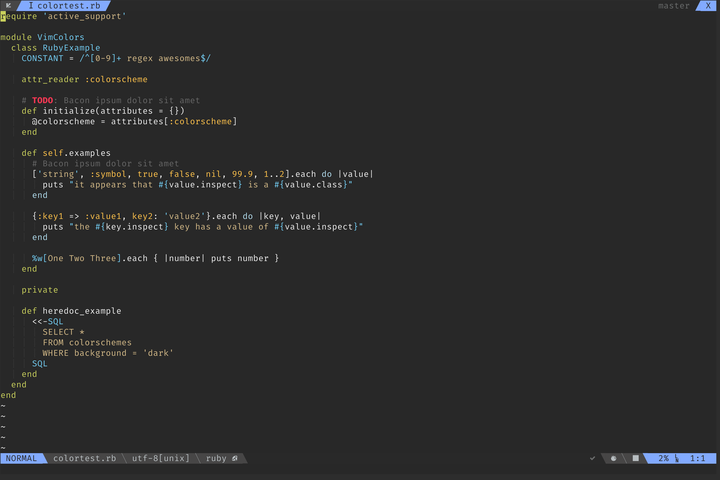Click the ruby gem icon in the status line

click(x=235, y=458)
